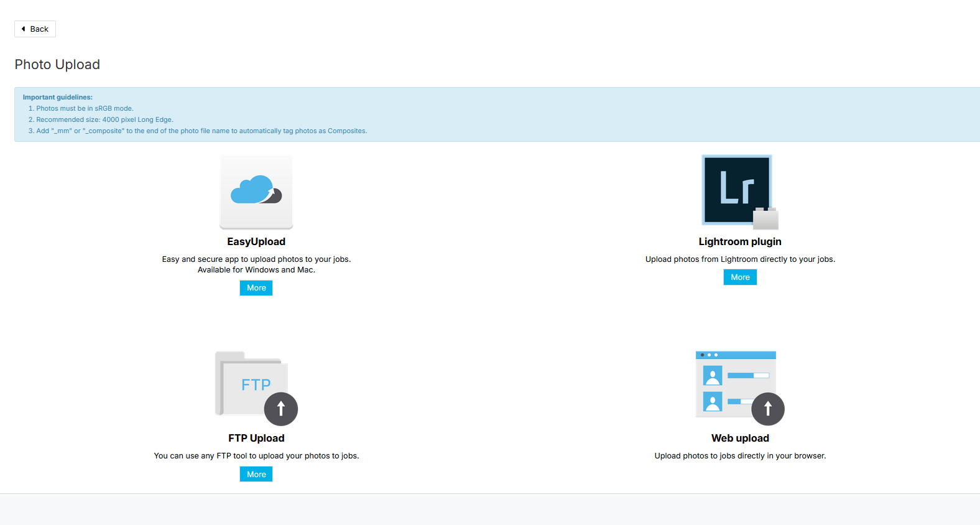The image size is (980, 525).
Task: Click the '_mm' or '_composite' naming guideline
Action: [x=201, y=131]
